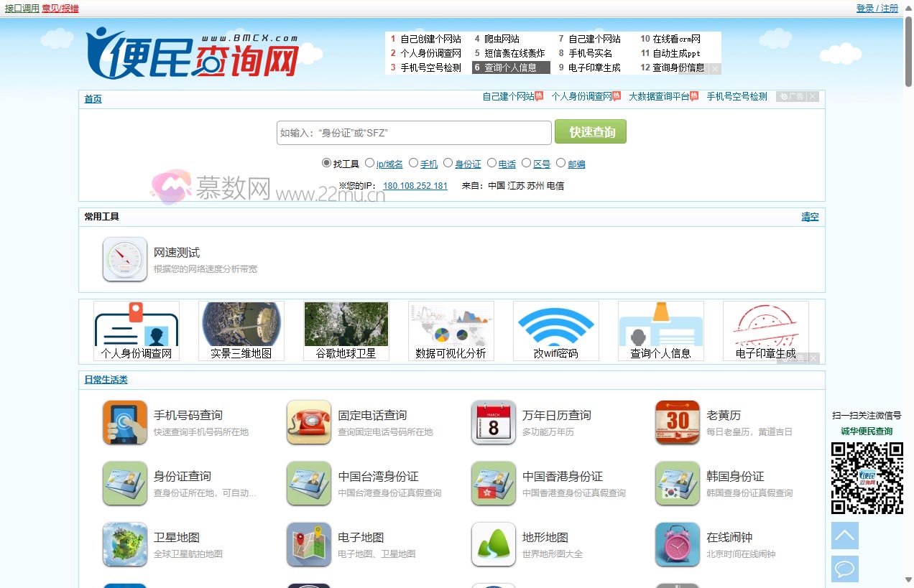Image resolution: width=914 pixels, height=588 pixels.
Task: Open the 改wifi密码 wifi tool
Action: [x=555, y=331]
